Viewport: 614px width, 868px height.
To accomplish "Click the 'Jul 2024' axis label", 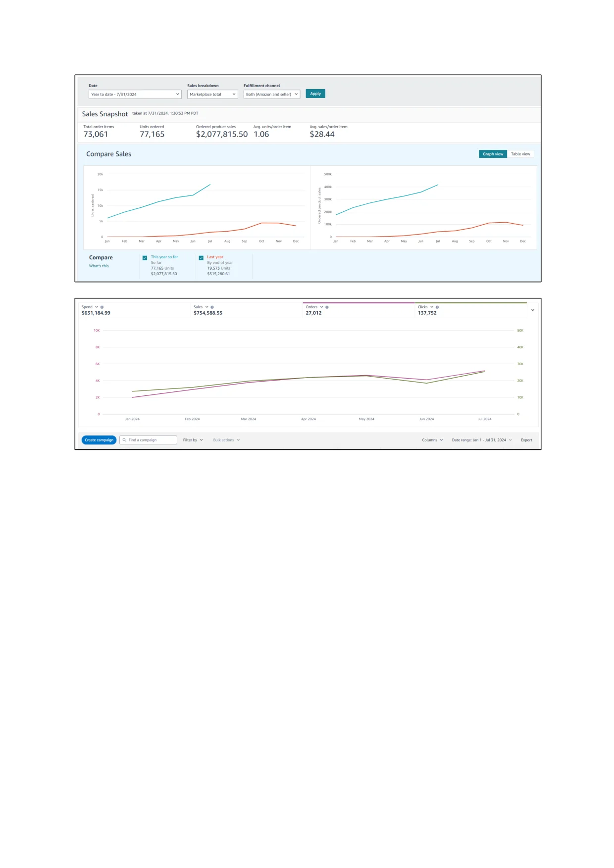I will (485, 419).
